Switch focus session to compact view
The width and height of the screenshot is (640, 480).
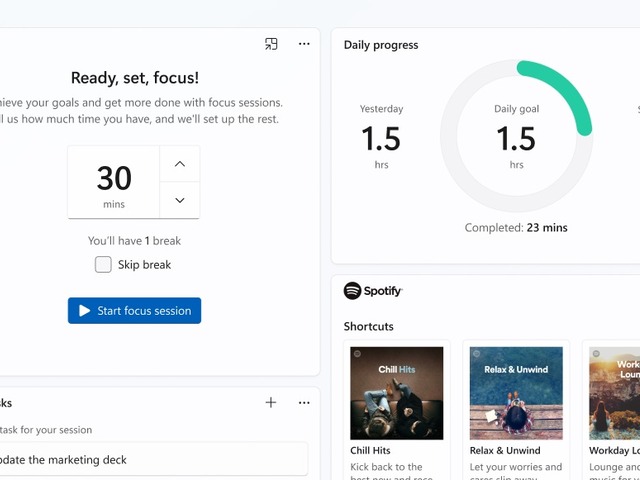(271, 44)
